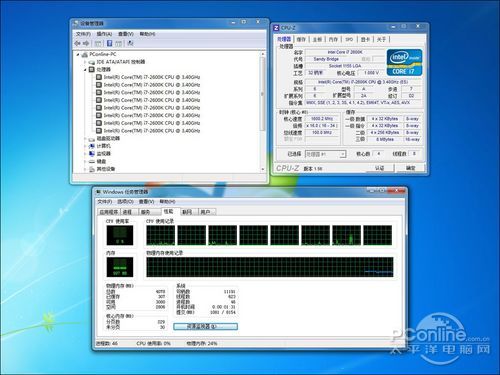The width and height of the screenshot is (500, 375).
Task: Click the Back arrow in Device Manager toolbar
Action: [x=77, y=43]
